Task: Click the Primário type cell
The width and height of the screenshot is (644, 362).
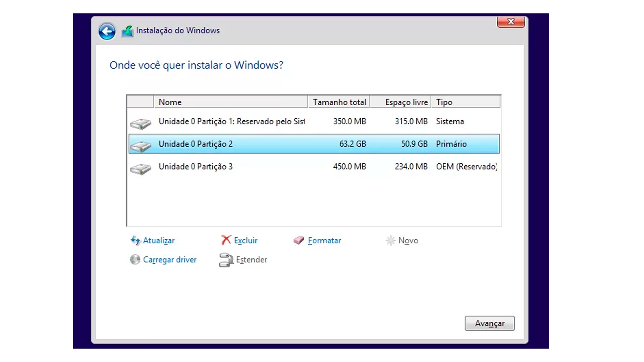Action: (x=451, y=144)
